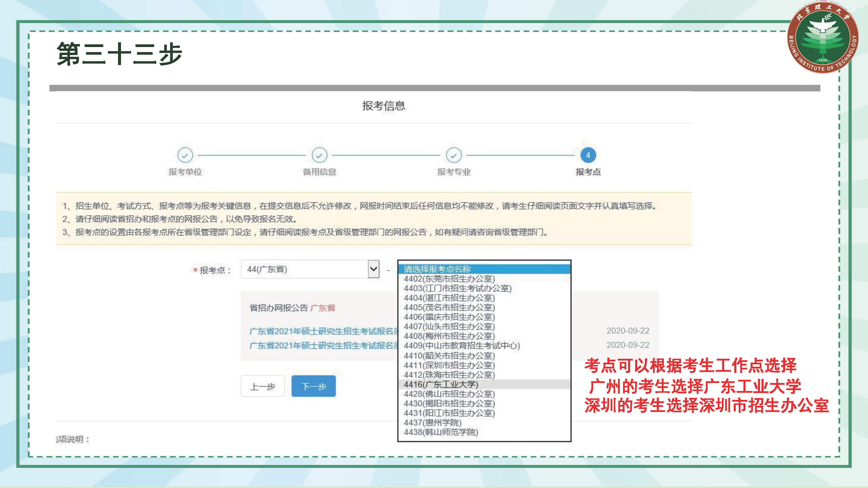Click the 备用信息 step checkmark circle
868x488 pixels.
click(x=319, y=155)
